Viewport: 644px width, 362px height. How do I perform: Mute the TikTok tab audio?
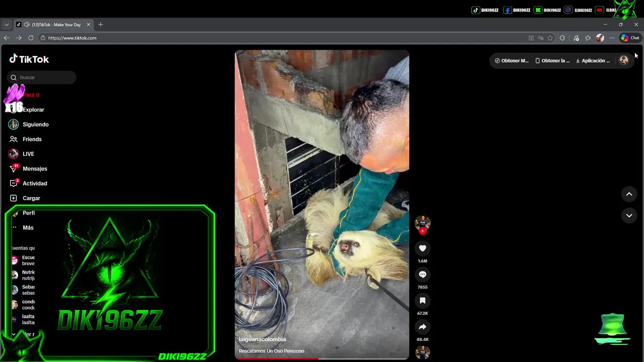[x=26, y=25]
